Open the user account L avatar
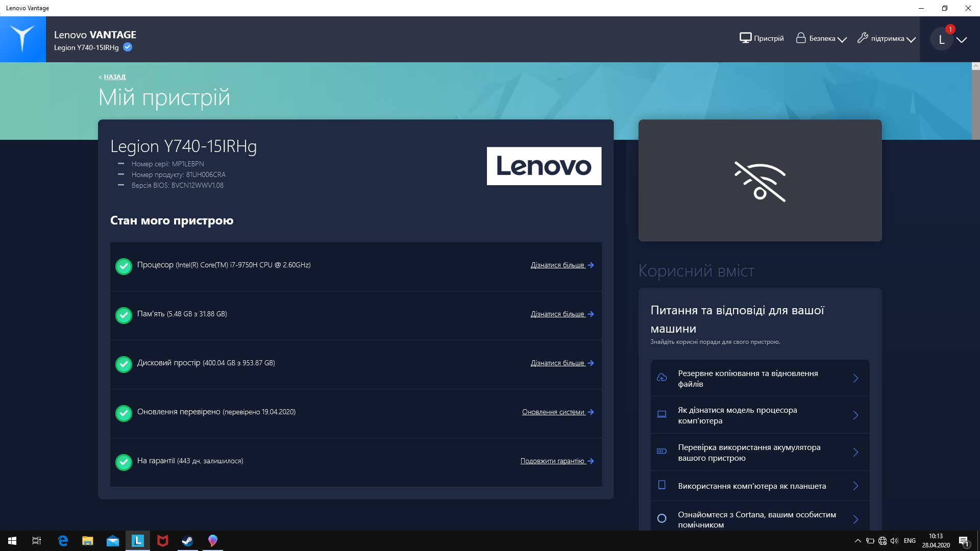 pos(942,39)
